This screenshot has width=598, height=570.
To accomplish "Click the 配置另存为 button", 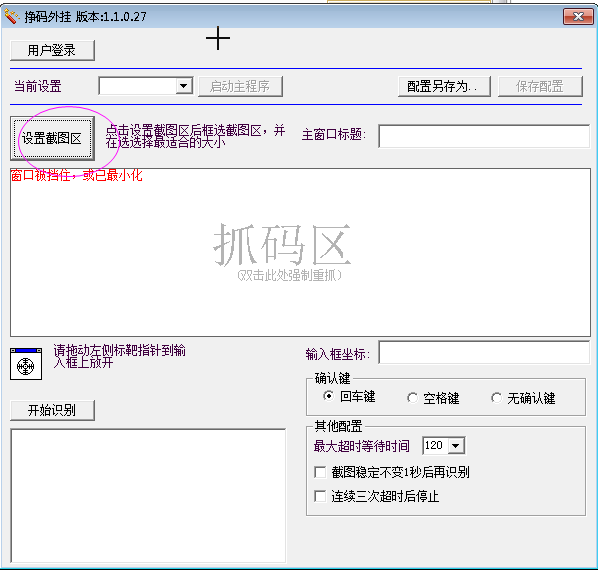I will pos(444,86).
